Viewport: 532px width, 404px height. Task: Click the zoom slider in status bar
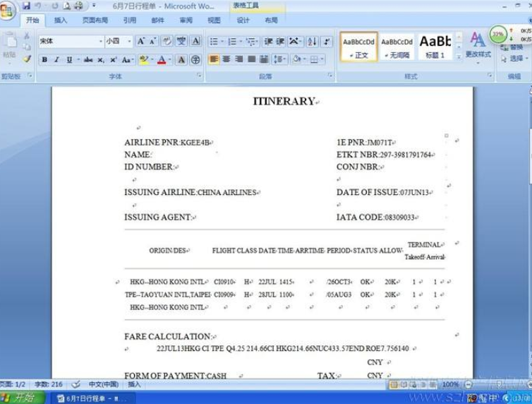click(499, 385)
